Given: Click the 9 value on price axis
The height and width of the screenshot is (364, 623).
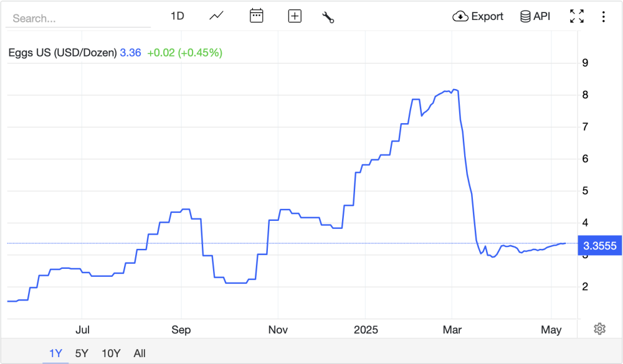Looking at the screenshot, I should (585, 63).
